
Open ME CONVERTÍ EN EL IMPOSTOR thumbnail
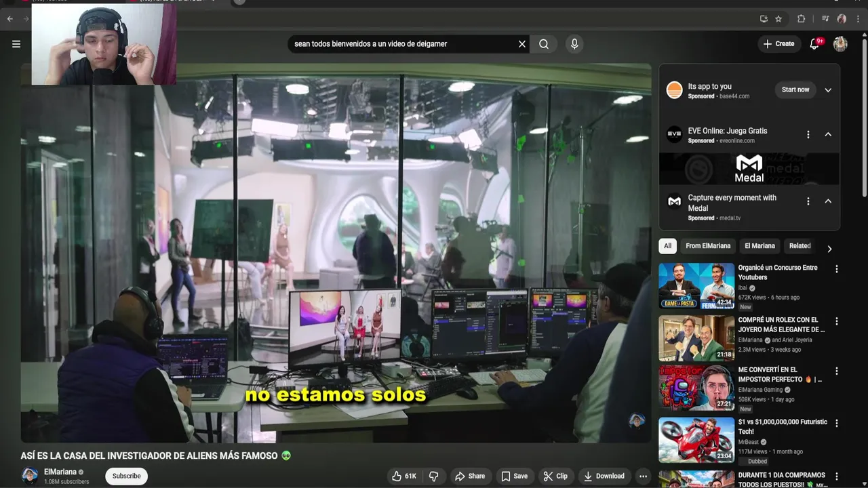click(696, 388)
